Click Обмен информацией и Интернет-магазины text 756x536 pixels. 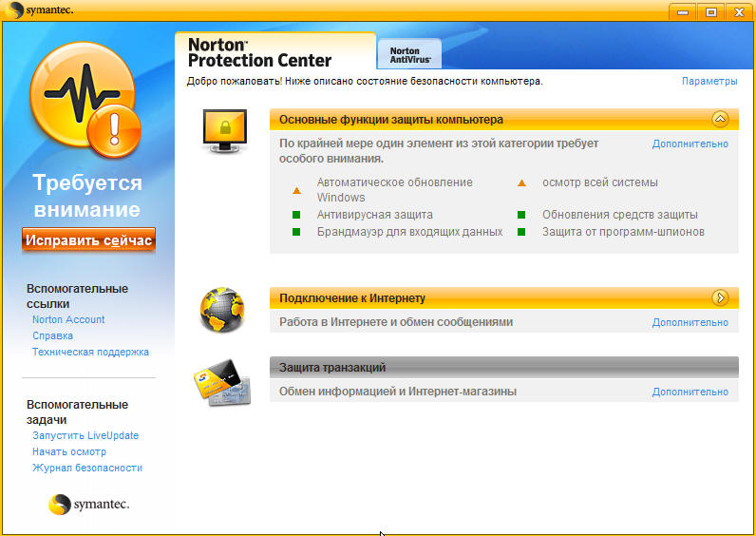(398, 392)
